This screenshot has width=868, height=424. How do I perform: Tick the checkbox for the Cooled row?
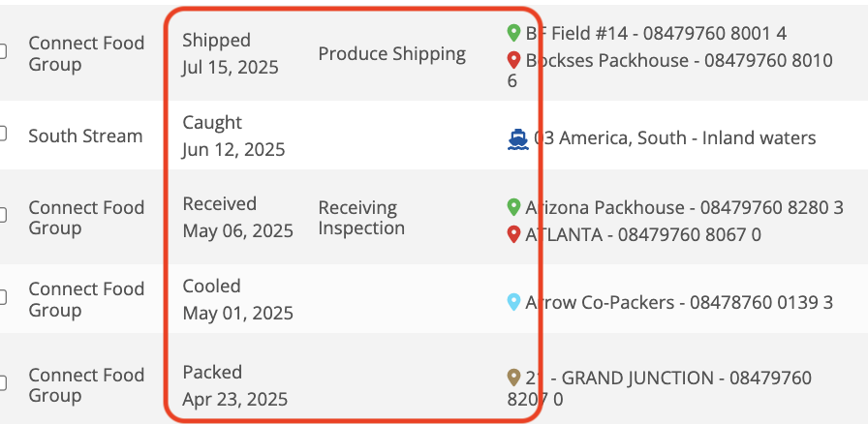click(3, 298)
